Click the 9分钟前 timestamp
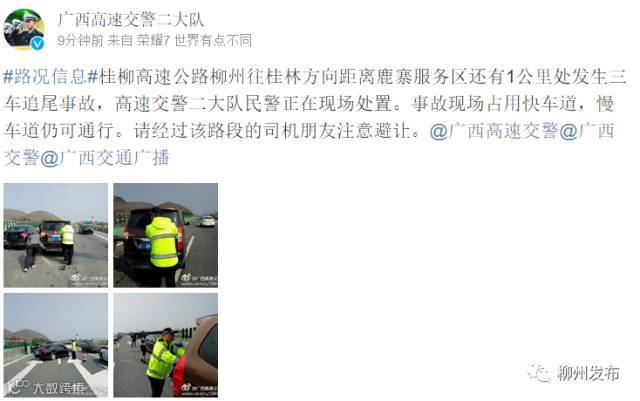The image size is (640, 401). click(80, 40)
